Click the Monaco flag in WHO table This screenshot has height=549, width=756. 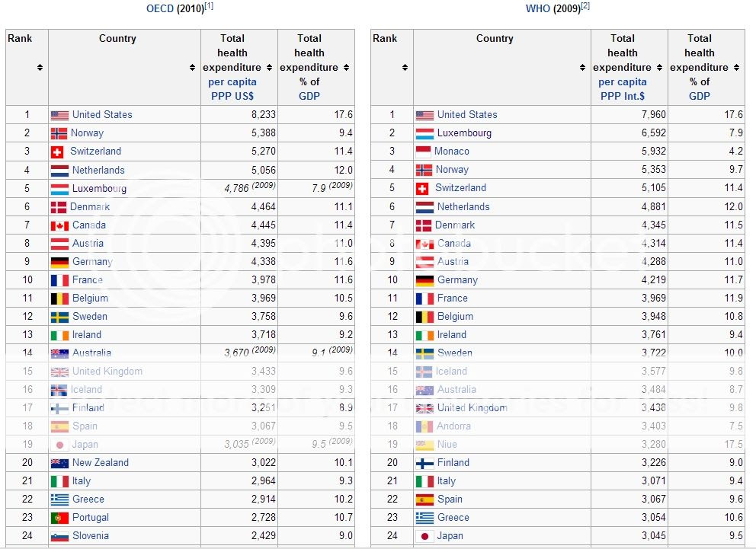tap(423, 152)
